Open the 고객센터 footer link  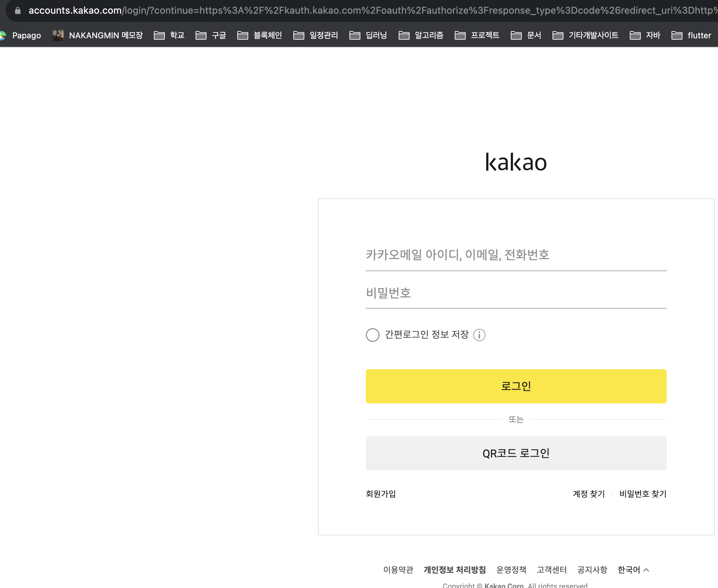pos(552,570)
